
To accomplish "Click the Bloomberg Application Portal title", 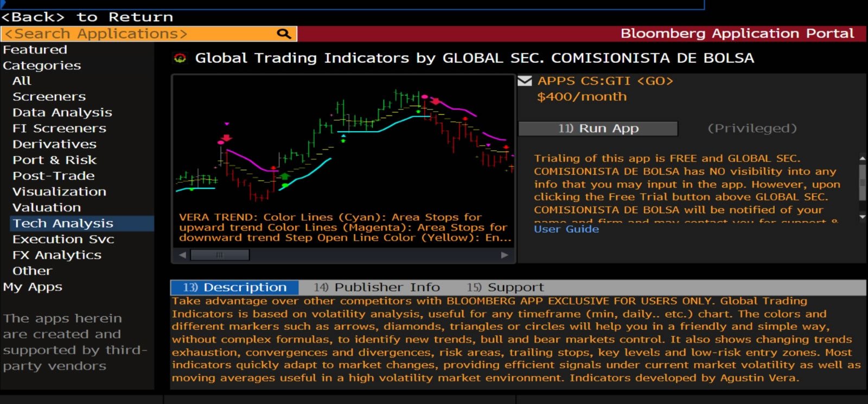I will 737,34.
